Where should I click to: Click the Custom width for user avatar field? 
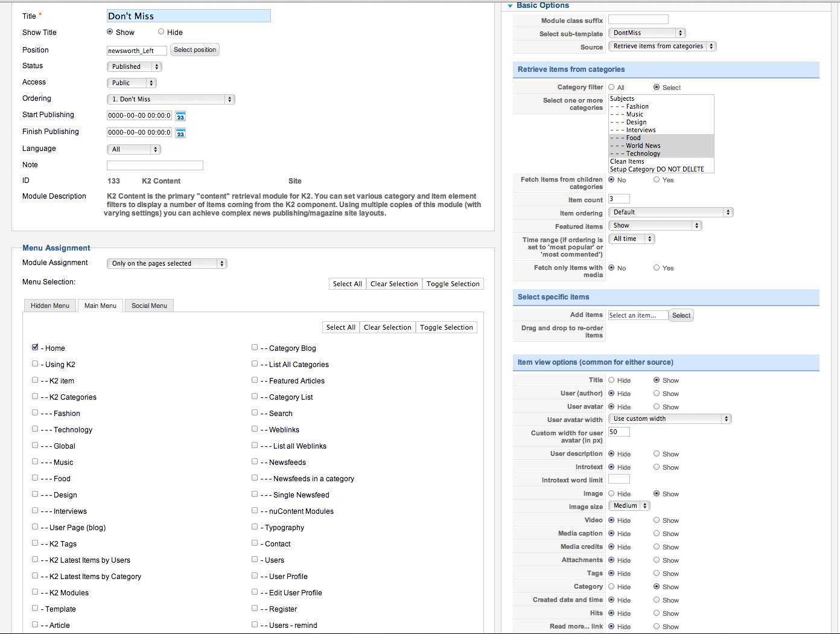[619, 432]
